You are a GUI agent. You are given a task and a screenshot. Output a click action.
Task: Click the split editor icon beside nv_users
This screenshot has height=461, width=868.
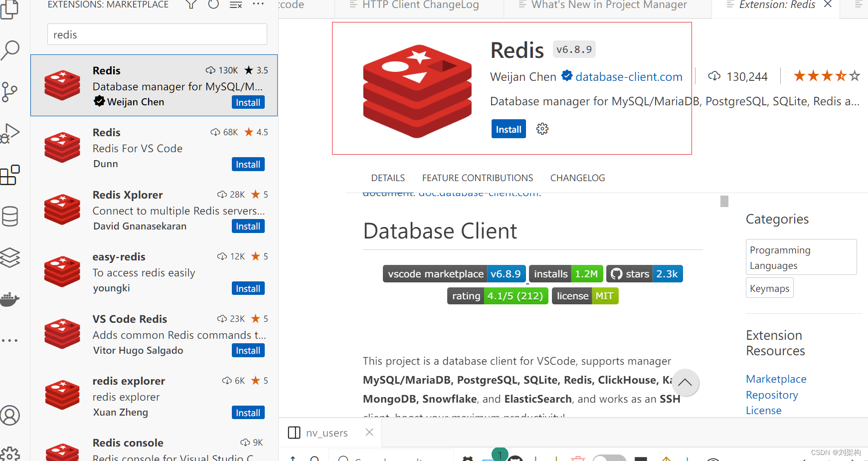coord(294,433)
